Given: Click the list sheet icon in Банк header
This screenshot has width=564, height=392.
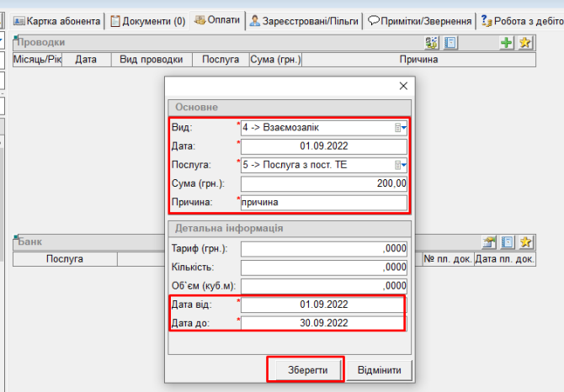Looking at the screenshot, I should pyautogui.click(x=507, y=242).
